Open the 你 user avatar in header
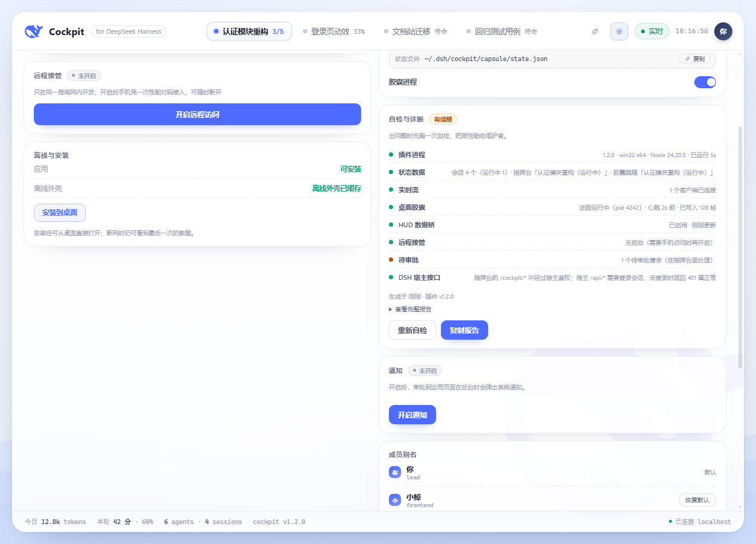756x544 pixels. (723, 31)
